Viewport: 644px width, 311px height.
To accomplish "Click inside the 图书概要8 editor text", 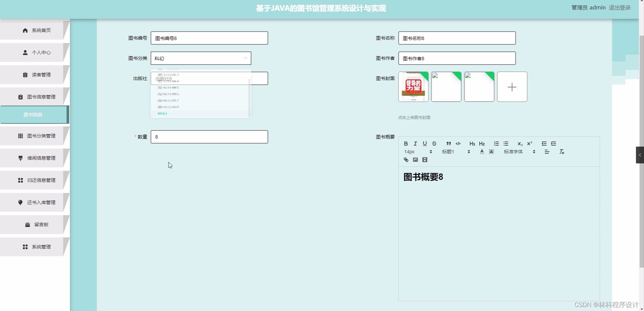I will (x=423, y=177).
